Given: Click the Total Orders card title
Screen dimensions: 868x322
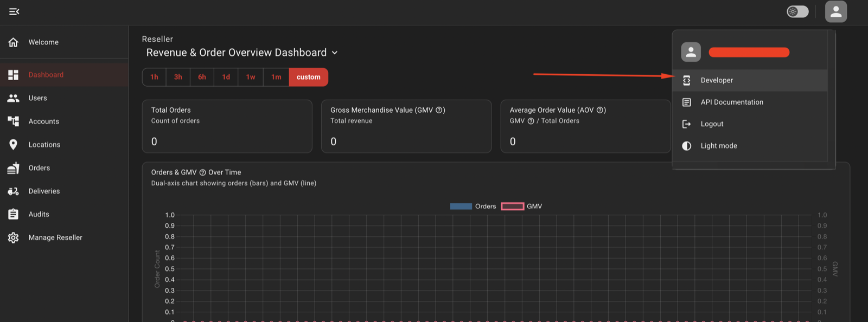Looking at the screenshot, I should coord(171,110).
